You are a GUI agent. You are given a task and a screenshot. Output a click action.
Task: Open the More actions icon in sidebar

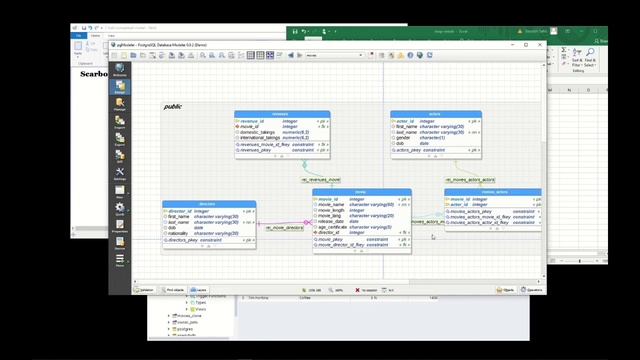tap(120, 260)
